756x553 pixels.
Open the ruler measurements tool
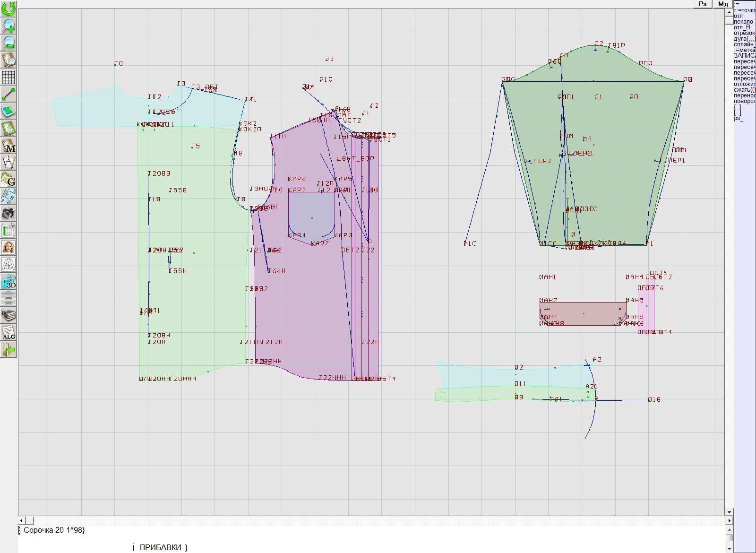coord(9,197)
